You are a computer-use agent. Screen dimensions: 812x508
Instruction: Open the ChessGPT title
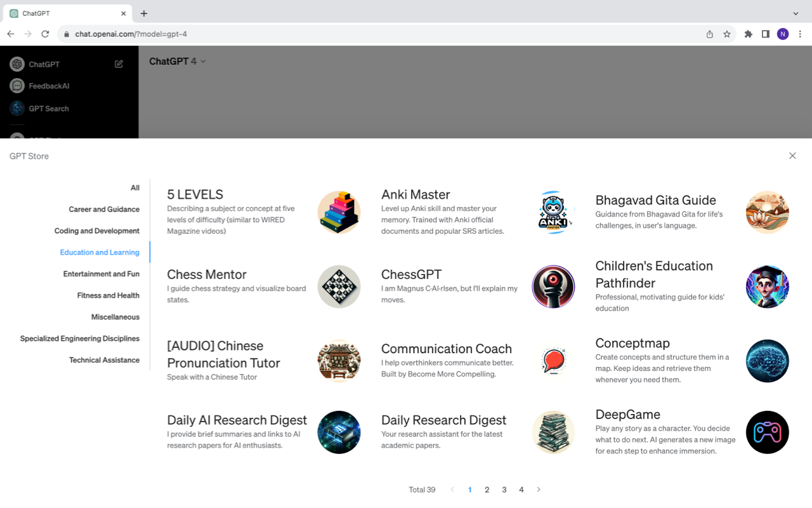[411, 275]
